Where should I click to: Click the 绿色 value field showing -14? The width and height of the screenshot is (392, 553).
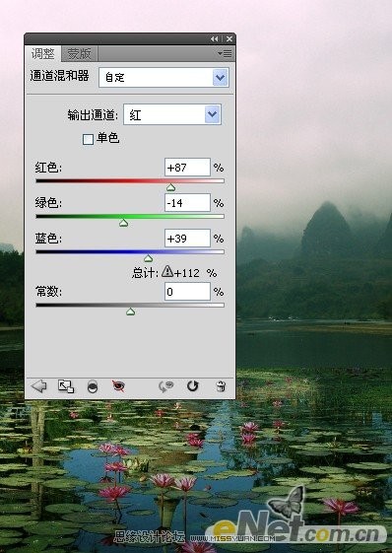[187, 203]
